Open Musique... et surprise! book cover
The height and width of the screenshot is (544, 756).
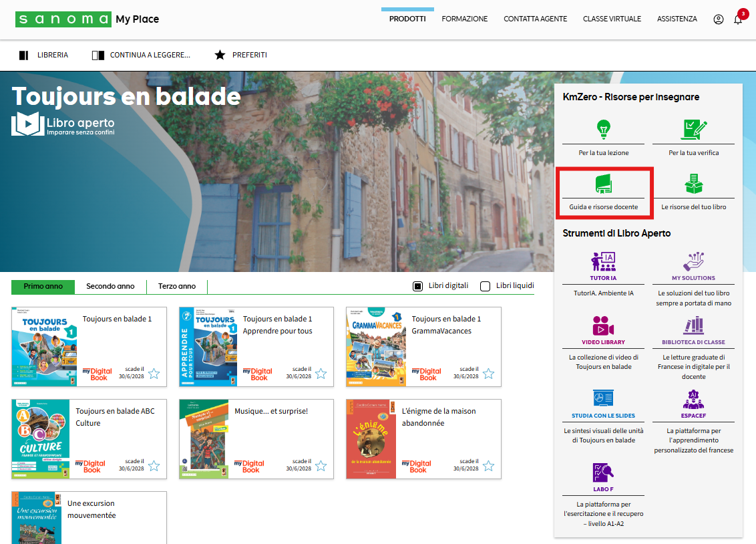[x=204, y=439]
